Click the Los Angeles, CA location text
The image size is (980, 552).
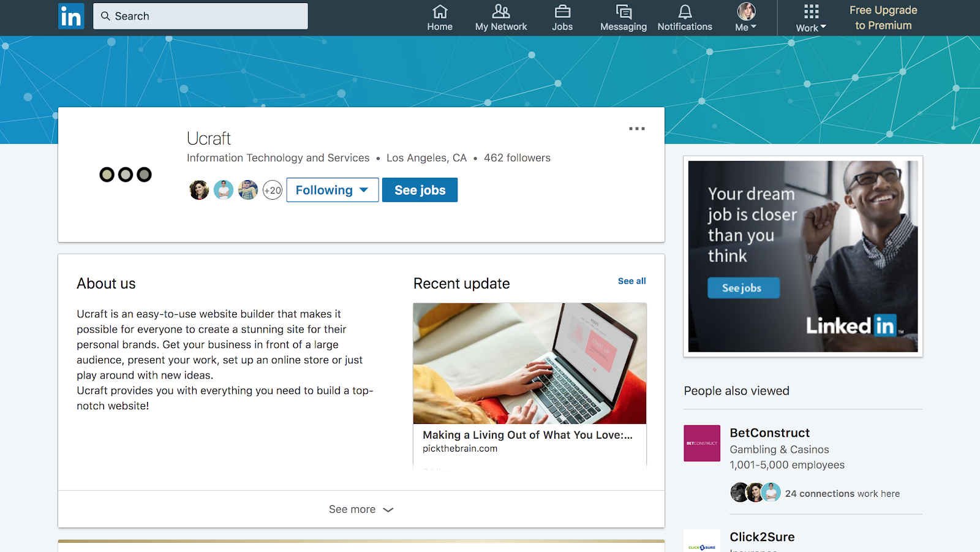point(426,158)
